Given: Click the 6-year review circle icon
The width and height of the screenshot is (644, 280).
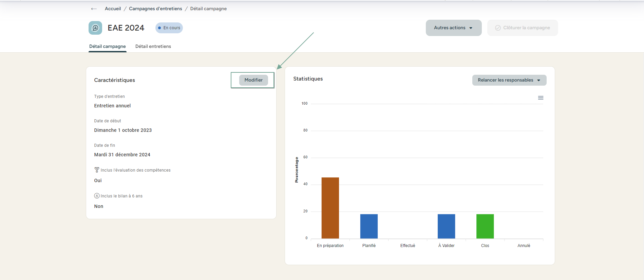Looking at the screenshot, I should coord(97,196).
